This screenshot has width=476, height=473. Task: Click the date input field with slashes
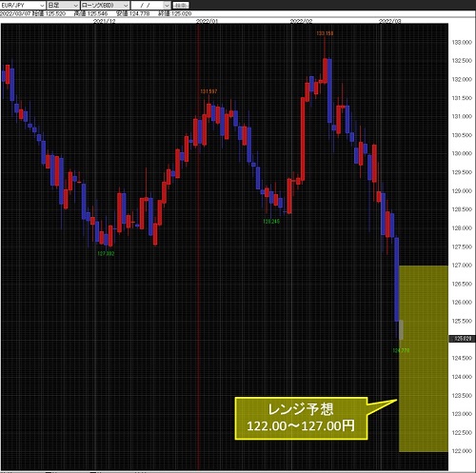[148, 6]
